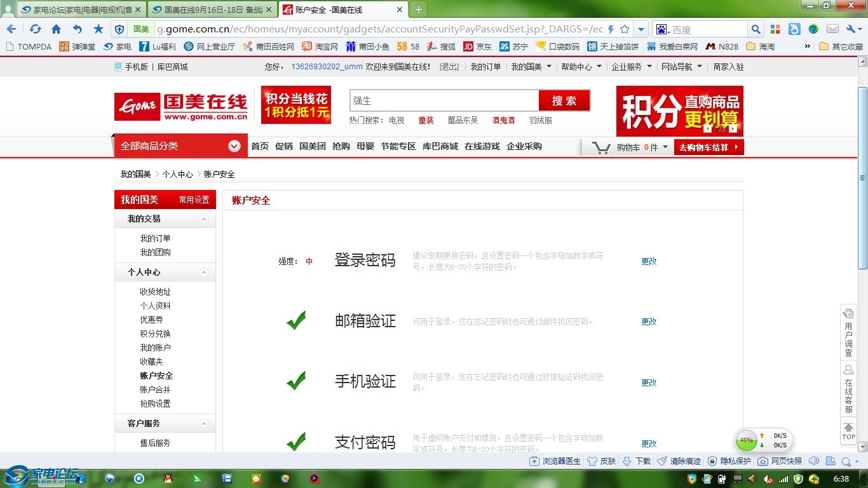Switch to the 国美在线9月16日-18日 tab
This screenshot has height=488, width=868.
212,10
